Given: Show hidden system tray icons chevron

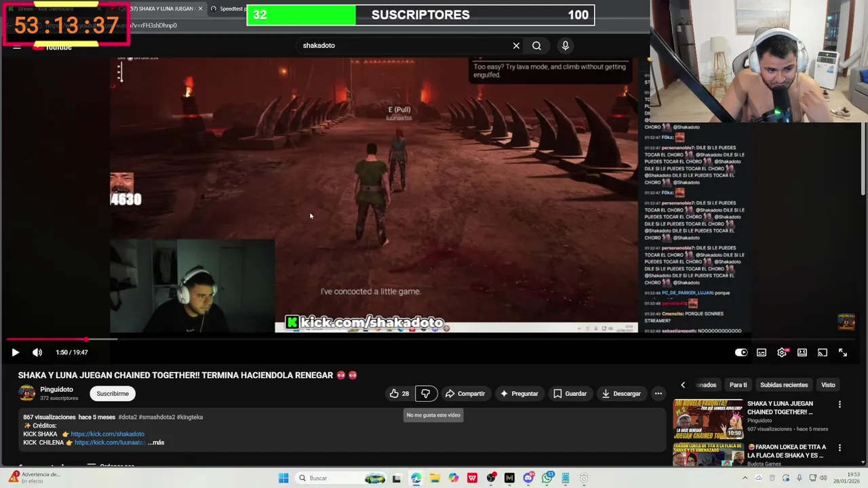Looking at the screenshot, I should (745, 478).
